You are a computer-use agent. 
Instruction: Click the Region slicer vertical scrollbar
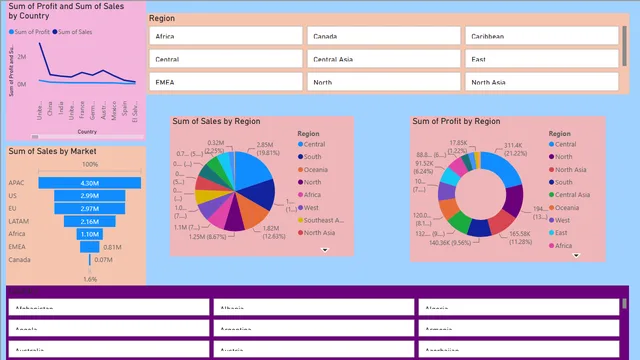coord(624,46)
